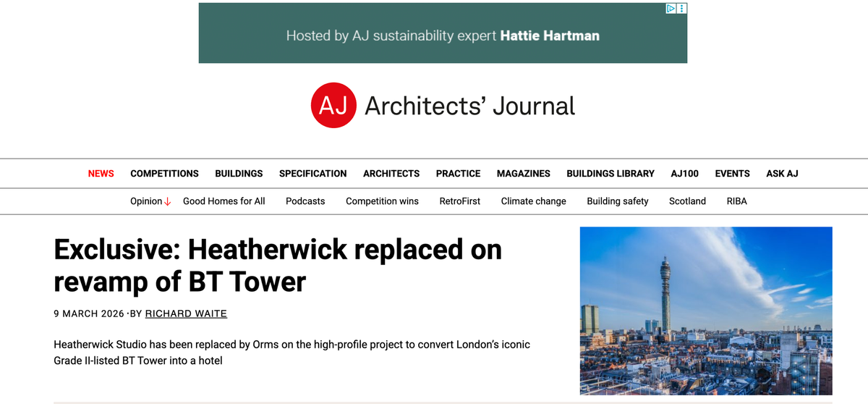Go to the Scotland sub-section

(687, 201)
